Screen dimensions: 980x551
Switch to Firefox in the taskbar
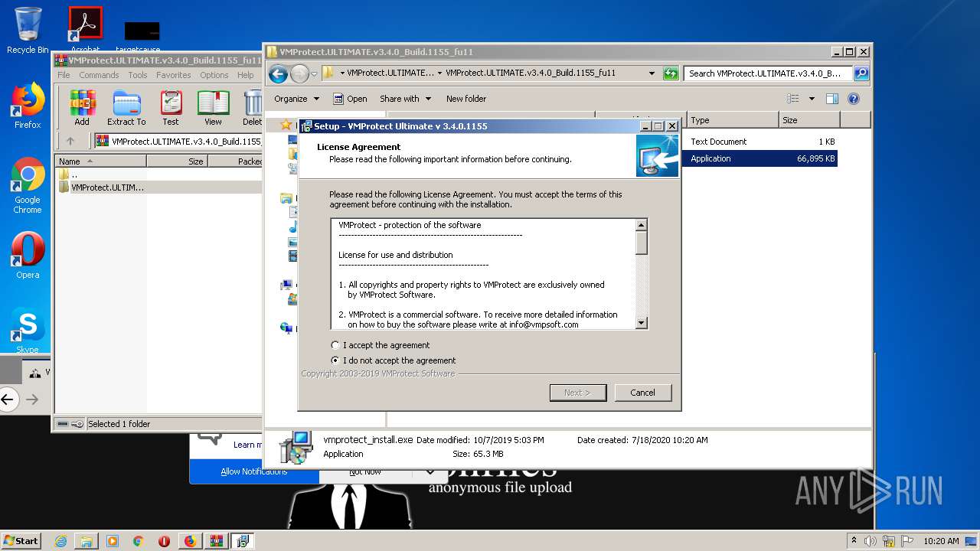pos(190,541)
